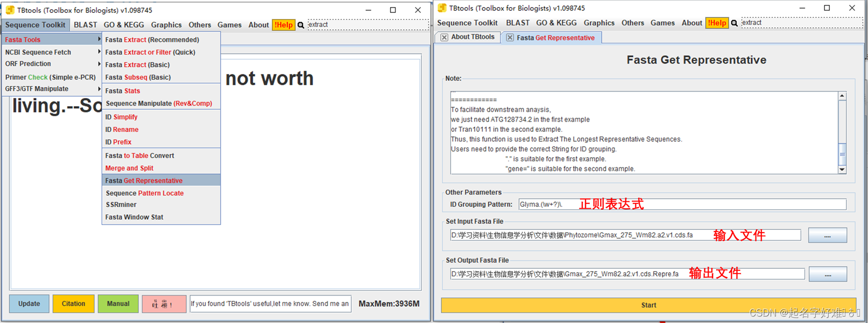Open BLAST menu in right window

coord(518,23)
